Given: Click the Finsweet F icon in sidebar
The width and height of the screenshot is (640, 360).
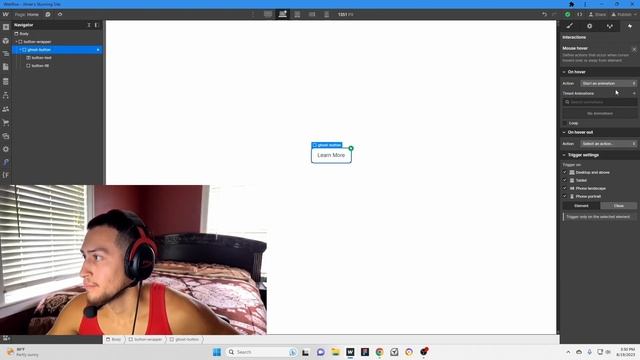Looking at the screenshot, I should (6, 175).
